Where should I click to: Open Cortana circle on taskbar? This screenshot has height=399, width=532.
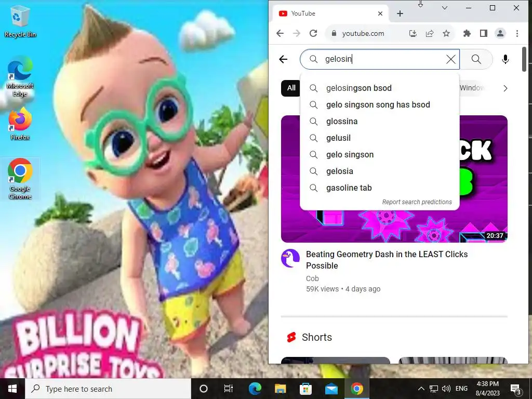[204, 389]
